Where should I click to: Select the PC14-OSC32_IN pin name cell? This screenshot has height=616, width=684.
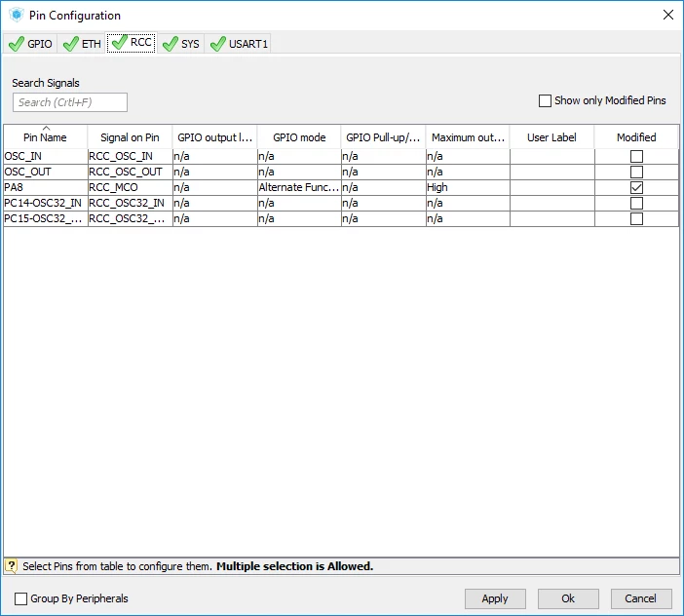pyautogui.click(x=46, y=203)
